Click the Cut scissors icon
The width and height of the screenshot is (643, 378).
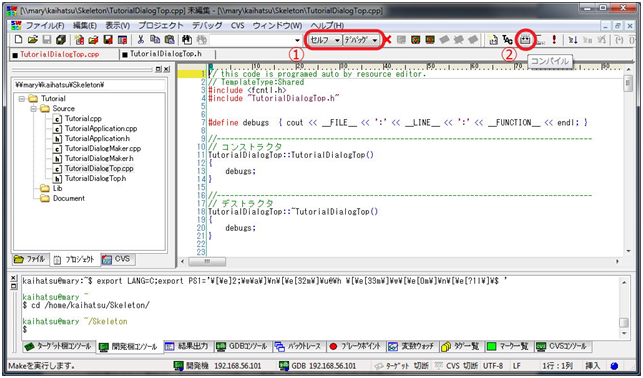(141, 40)
